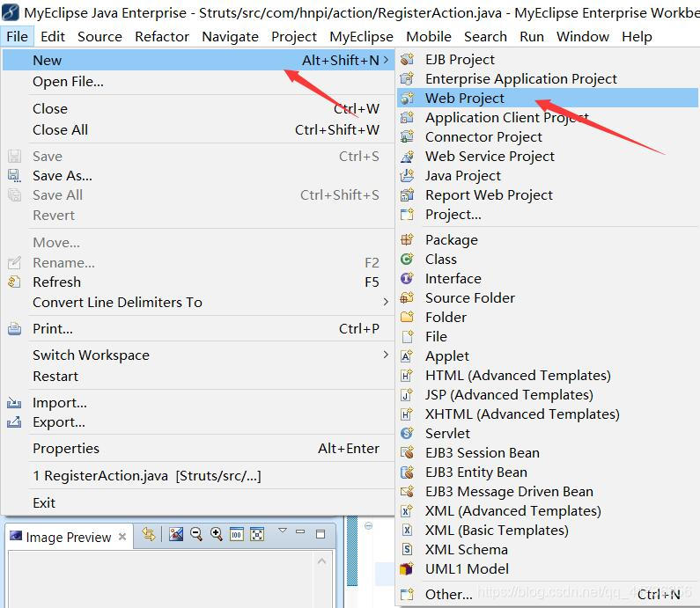Select Save As... entry
The height and width of the screenshot is (608, 700).
(199, 176)
